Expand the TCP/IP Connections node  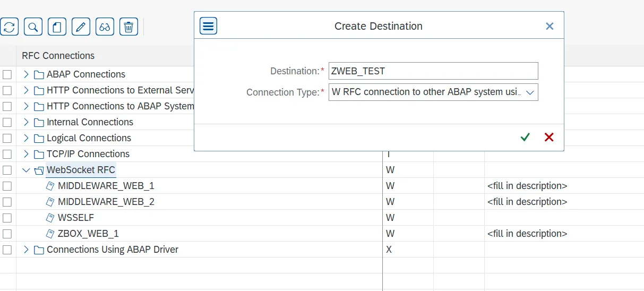pyautogui.click(x=26, y=154)
